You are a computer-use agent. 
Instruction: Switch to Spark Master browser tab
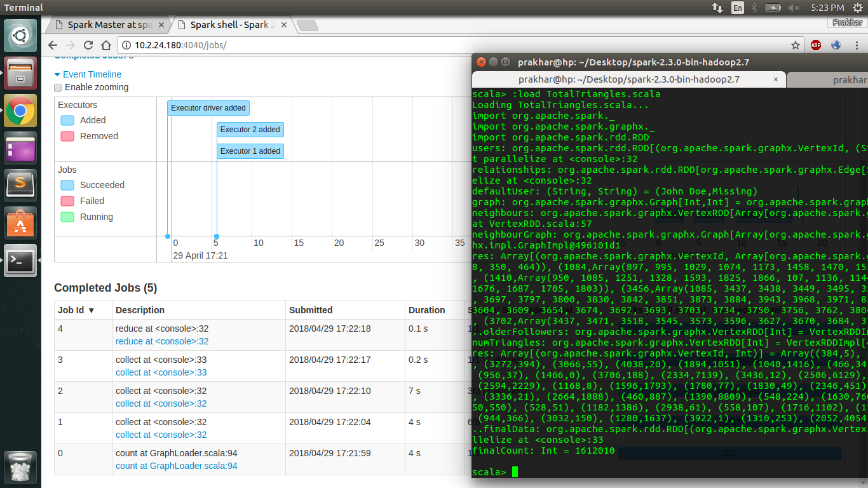(108, 25)
